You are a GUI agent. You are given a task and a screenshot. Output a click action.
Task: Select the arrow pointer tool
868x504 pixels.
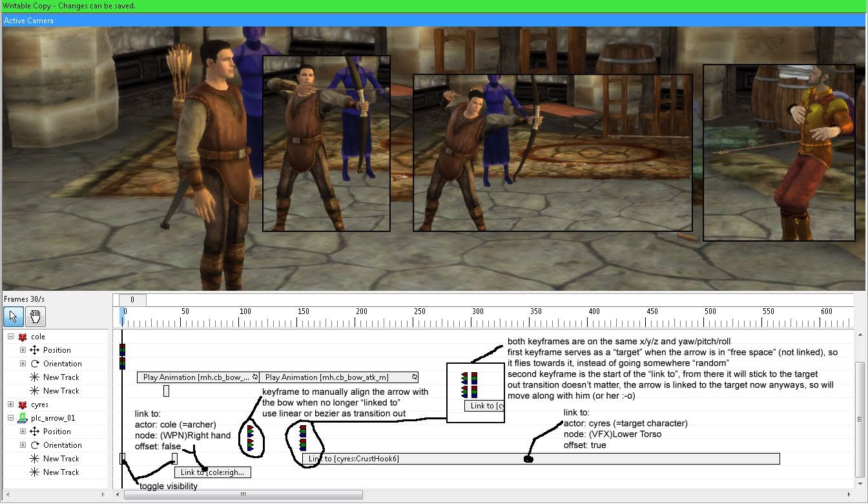(14, 317)
